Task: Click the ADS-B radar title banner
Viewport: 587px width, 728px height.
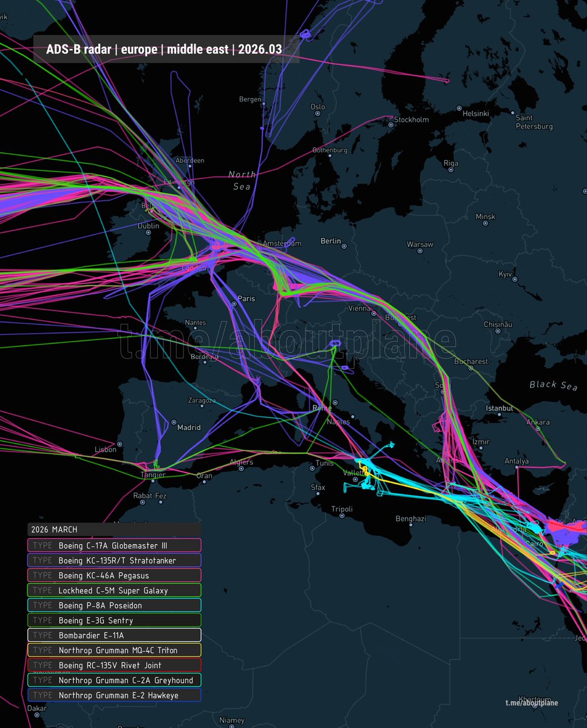Action: [x=166, y=49]
